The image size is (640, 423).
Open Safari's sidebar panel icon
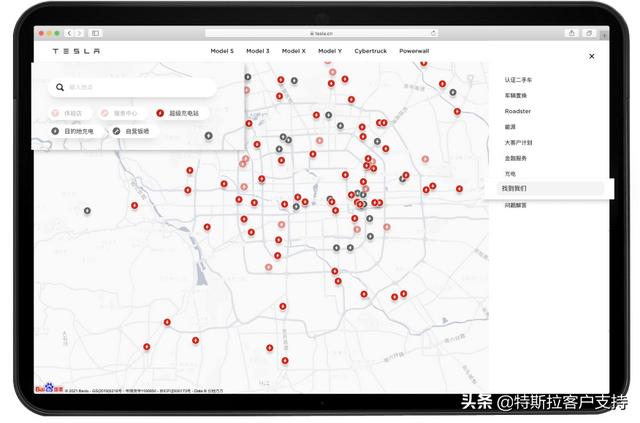tap(96, 33)
